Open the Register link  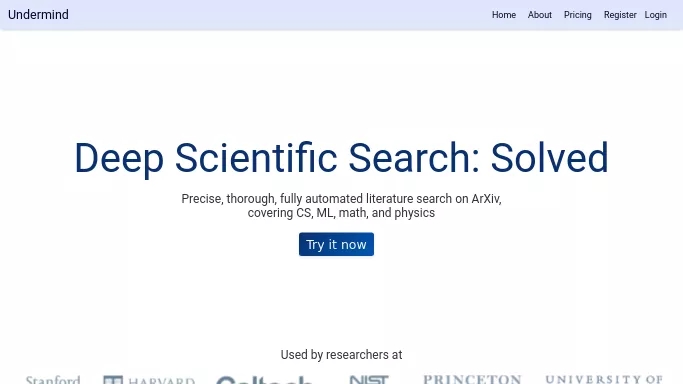click(620, 15)
